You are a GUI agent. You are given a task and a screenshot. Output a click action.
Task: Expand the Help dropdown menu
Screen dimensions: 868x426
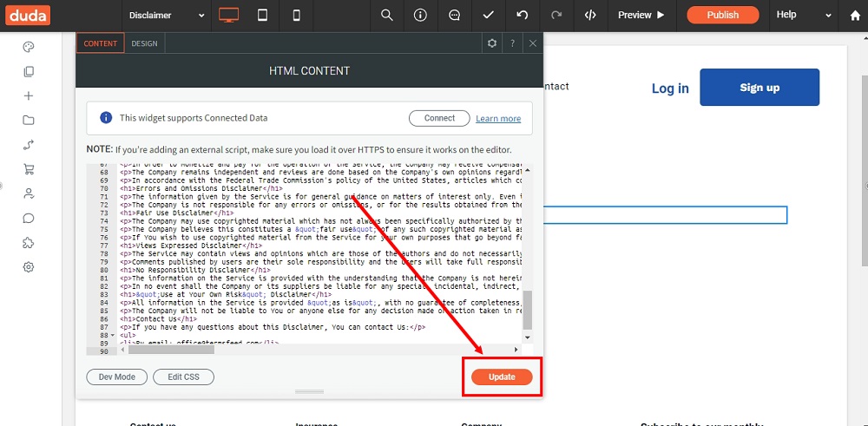[x=803, y=16]
